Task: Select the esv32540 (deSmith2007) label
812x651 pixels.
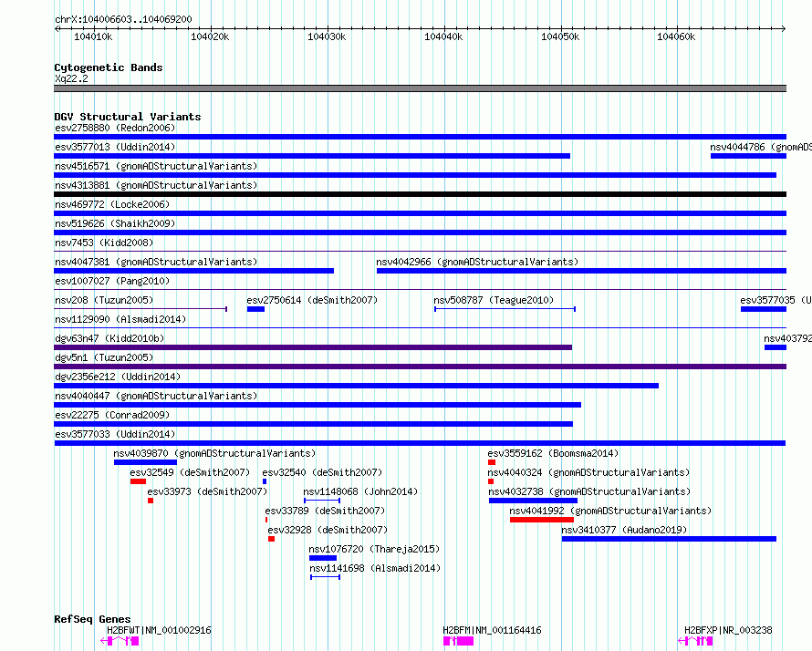Action: pyautogui.click(x=322, y=472)
